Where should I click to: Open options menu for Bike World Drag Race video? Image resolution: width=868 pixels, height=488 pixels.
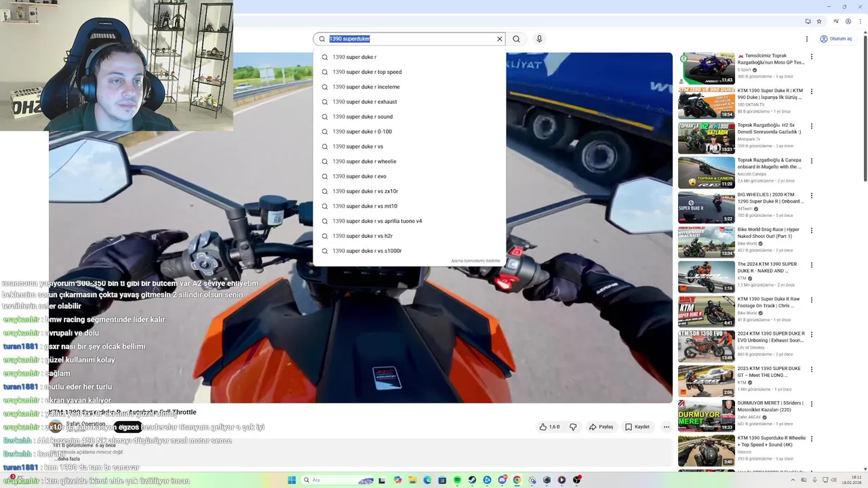[811, 230]
